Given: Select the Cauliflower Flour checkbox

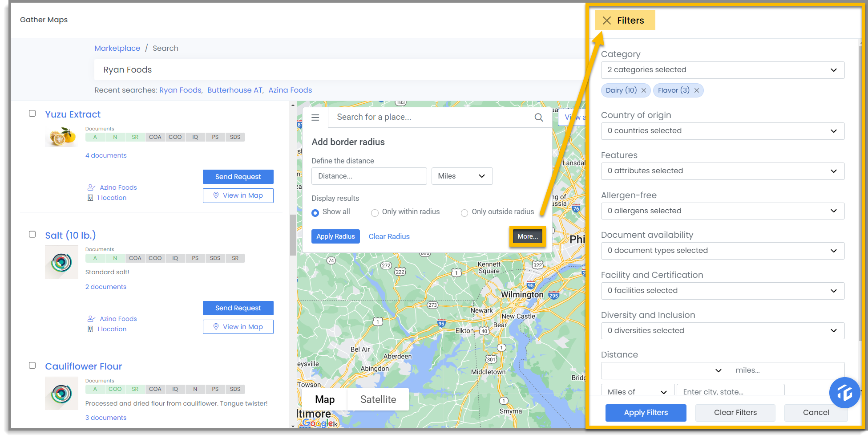Looking at the screenshot, I should [x=32, y=366].
